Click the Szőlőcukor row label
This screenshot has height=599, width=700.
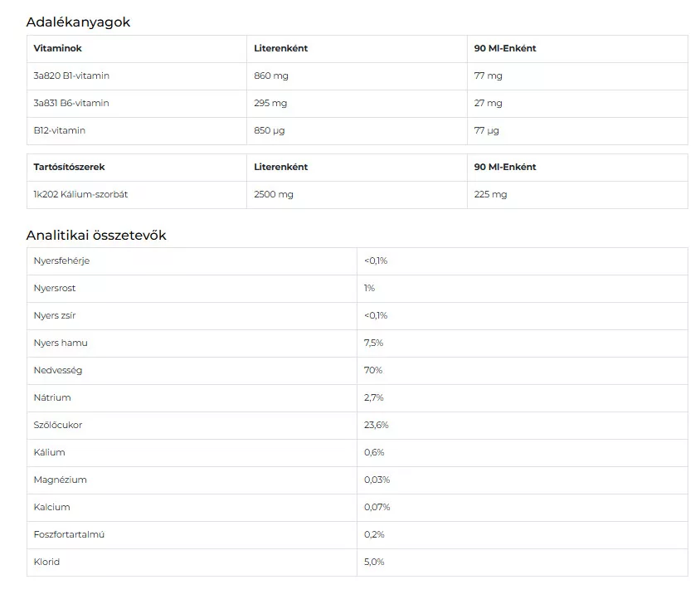58,425
